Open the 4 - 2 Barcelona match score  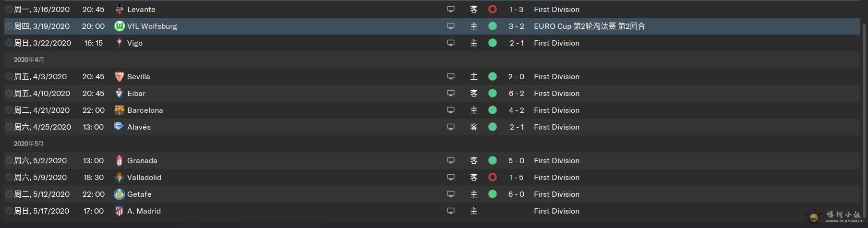[x=517, y=110]
